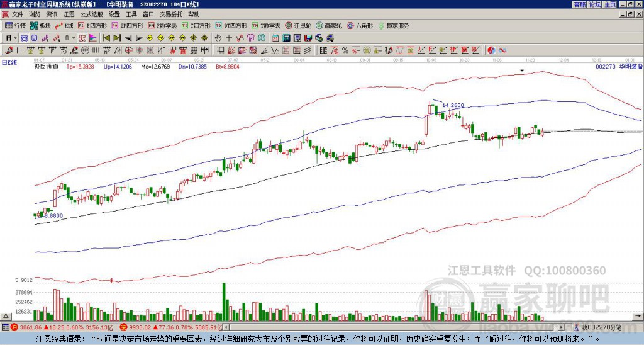This screenshot has height=345, width=644.
Task: Open the 9T四方形 tool
Action: (x=231, y=25)
